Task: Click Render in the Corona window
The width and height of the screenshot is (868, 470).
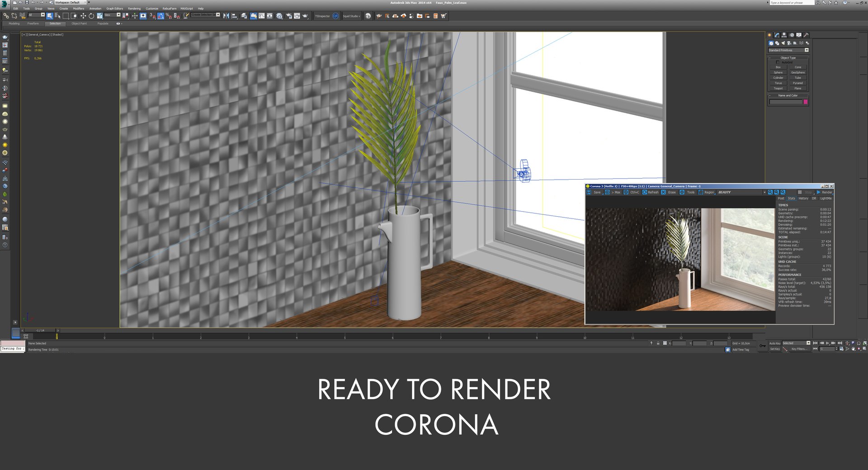Action: (x=825, y=192)
